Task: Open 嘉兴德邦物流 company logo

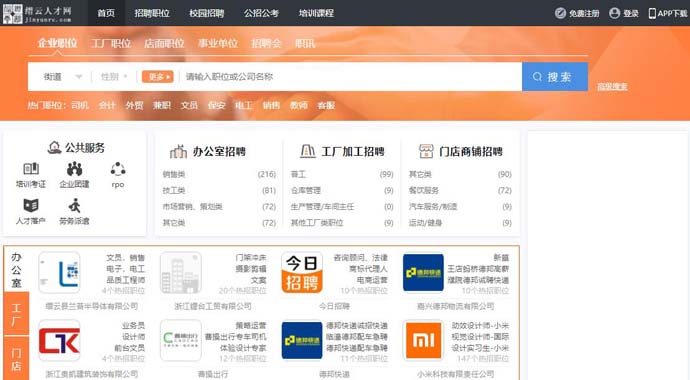Action: click(423, 273)
